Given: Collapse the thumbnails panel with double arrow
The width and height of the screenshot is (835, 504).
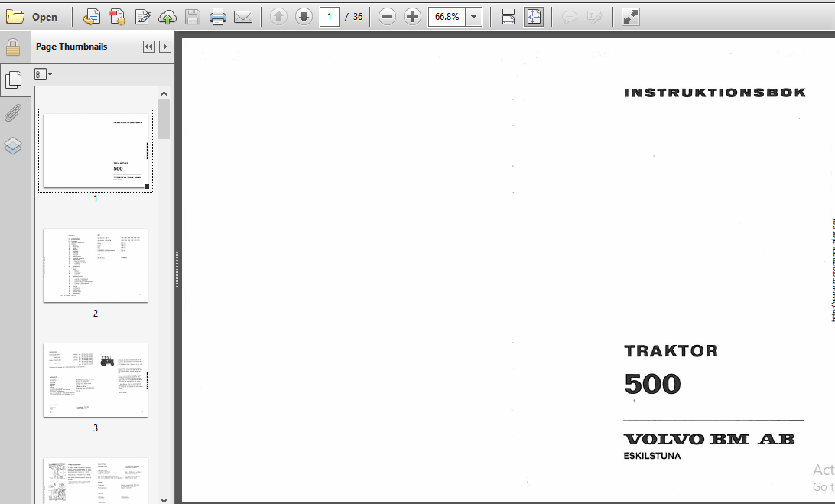Looking at the screenshot, I should (x=149, y=47).
